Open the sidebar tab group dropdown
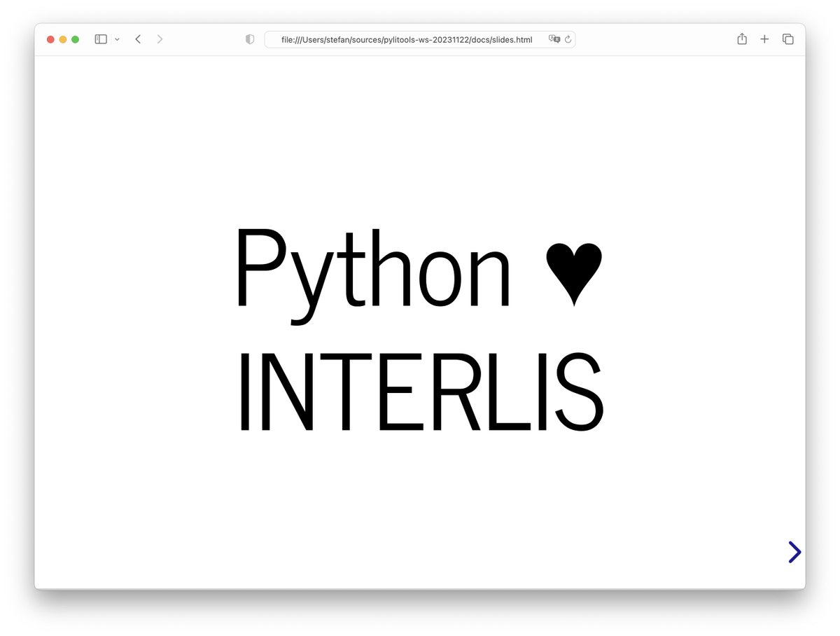The height and width of the screenshot is (636, 840). (117, 40)
